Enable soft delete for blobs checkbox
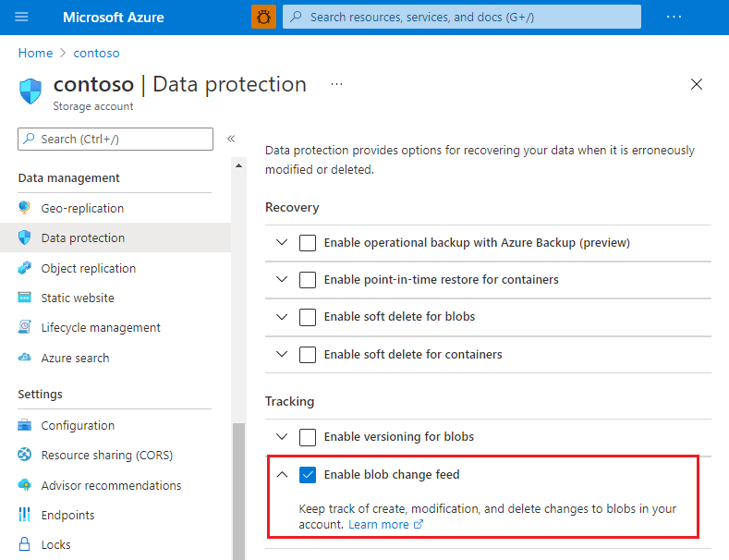 [308, 317]
